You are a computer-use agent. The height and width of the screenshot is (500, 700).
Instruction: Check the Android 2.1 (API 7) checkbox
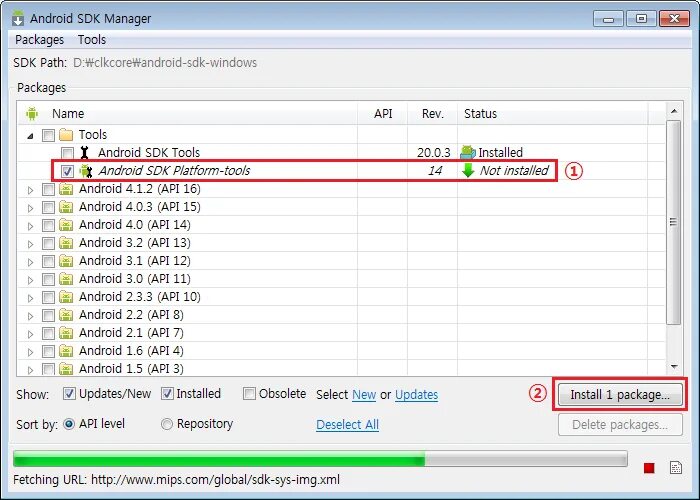click(48, 333)
